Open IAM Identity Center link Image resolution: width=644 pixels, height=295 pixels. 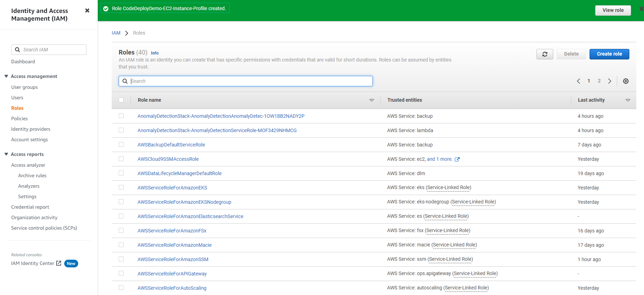point(33,263)
